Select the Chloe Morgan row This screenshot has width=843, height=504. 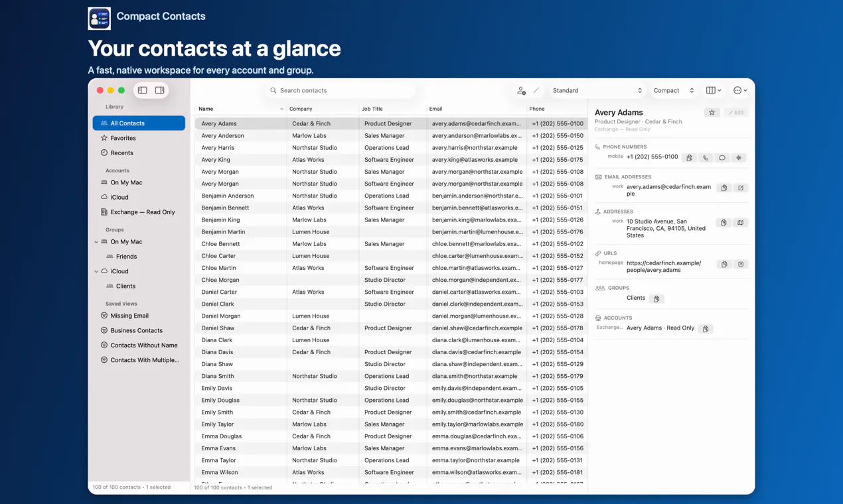tap(391, 280)
